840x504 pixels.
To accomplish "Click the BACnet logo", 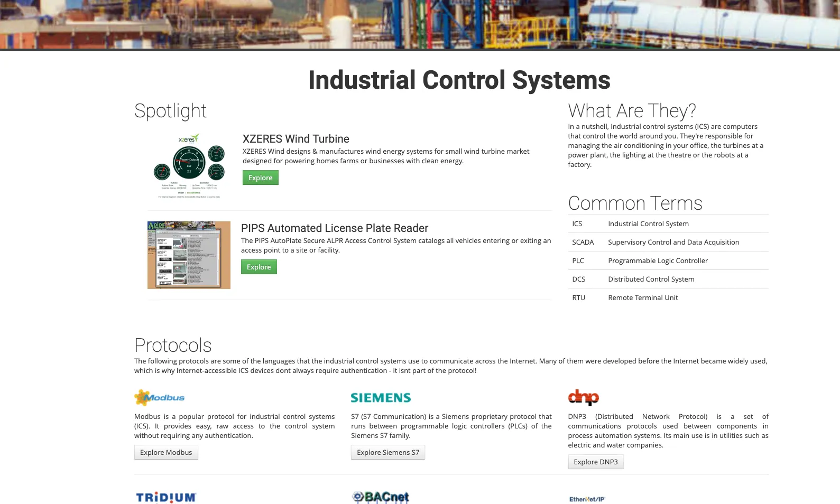I will (381, 497).
